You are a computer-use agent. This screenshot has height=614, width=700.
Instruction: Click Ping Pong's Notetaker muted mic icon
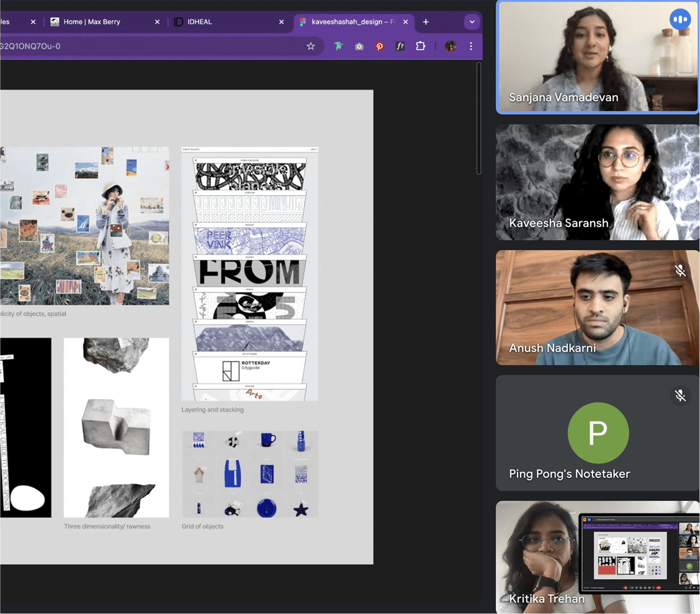680,396
